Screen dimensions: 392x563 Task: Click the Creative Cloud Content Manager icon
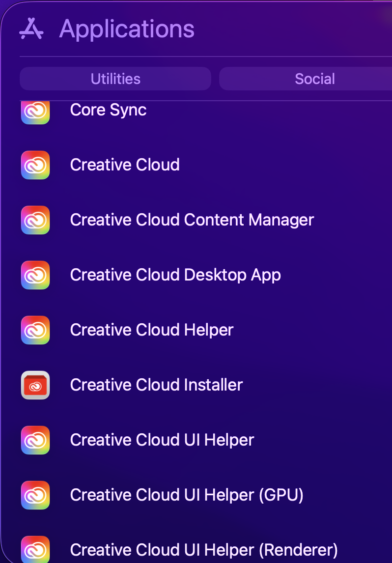tap(35, 220)
